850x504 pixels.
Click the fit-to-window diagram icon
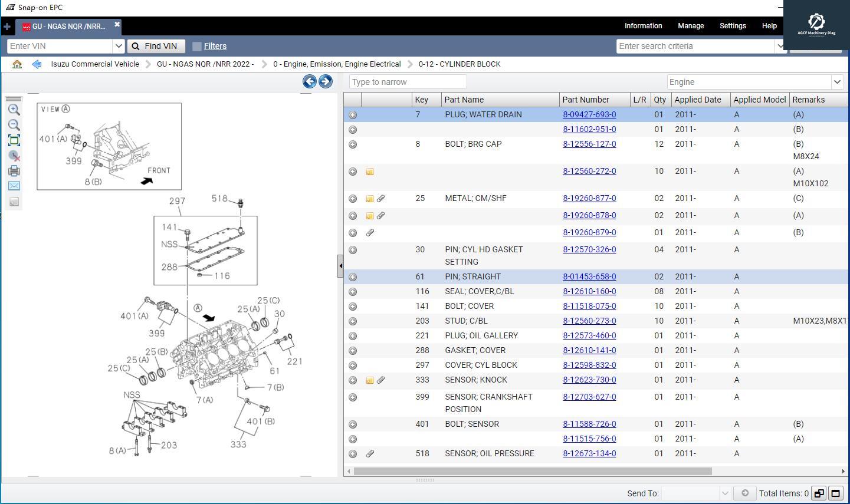pyautogui.click(x=14, y=140)
